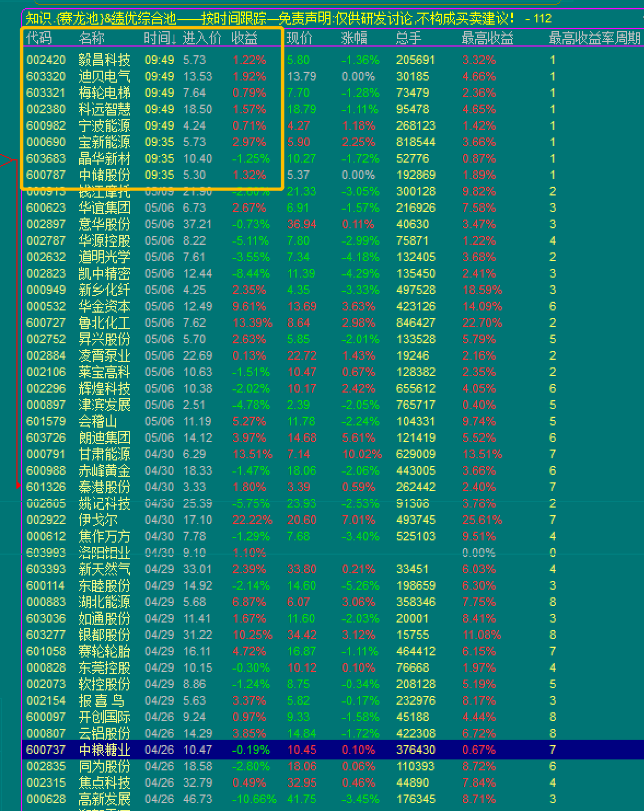Image resolution: width=644 pixels, height=812 pixels.
Task: Click stock code 000828
Action: pyautogui.click(x=46, y=668)
